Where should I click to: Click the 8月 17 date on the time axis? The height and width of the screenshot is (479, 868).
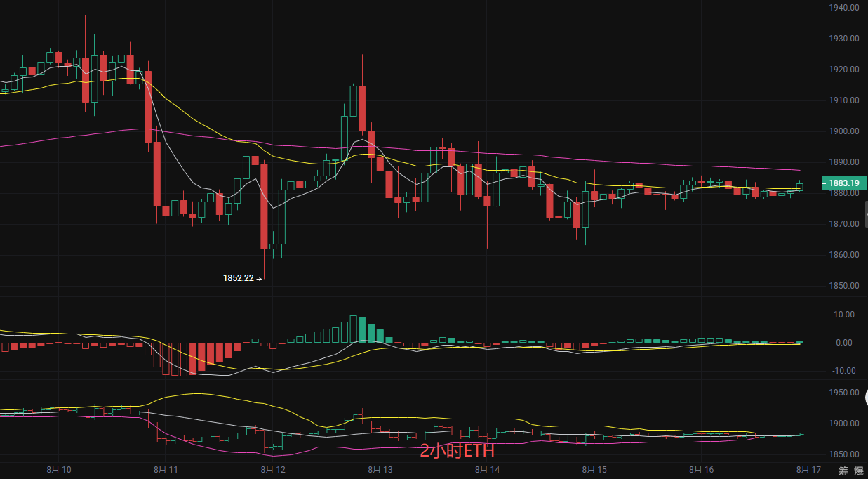pos(808,469)
